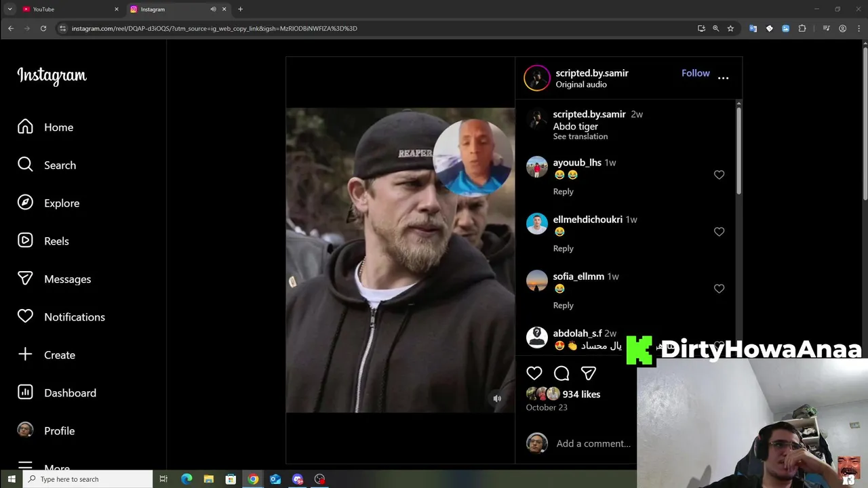
Task: View site information icon
Action: 63,28
